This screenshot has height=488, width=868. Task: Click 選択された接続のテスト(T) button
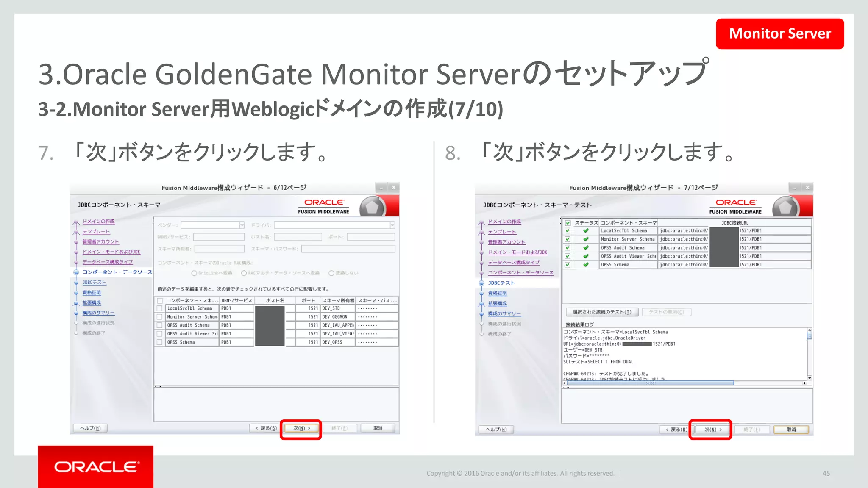point(602,312)
